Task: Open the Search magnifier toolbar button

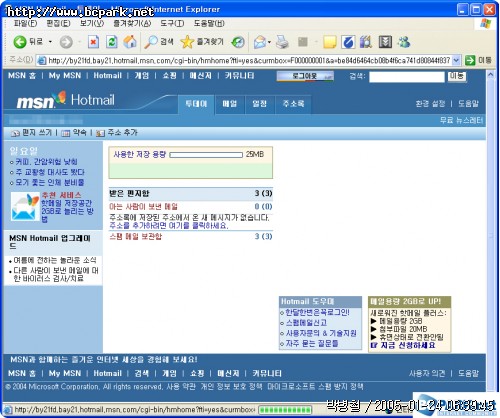Action: [x=159, y=42]
